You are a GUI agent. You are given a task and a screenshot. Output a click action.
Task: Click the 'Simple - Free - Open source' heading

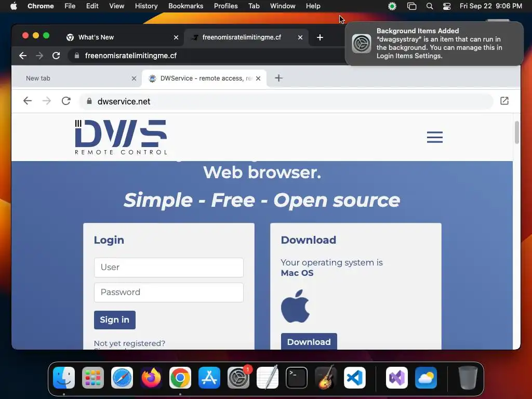[x=262, y=200]
